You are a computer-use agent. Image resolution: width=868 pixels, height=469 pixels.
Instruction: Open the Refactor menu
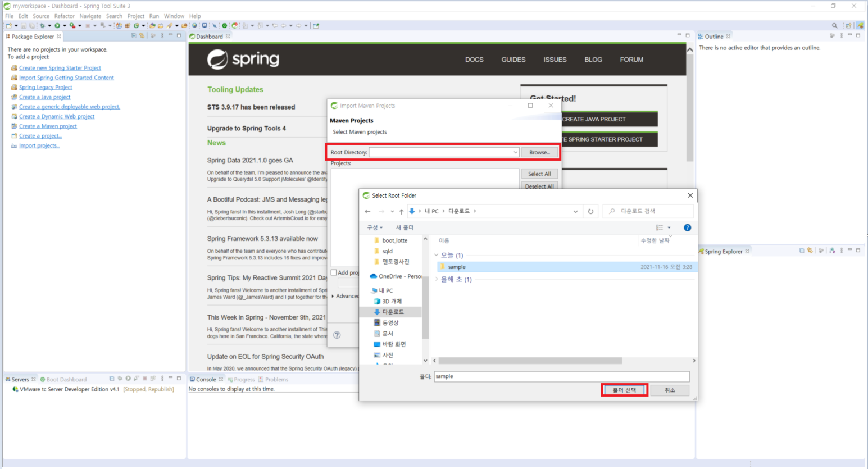(64, 16)
